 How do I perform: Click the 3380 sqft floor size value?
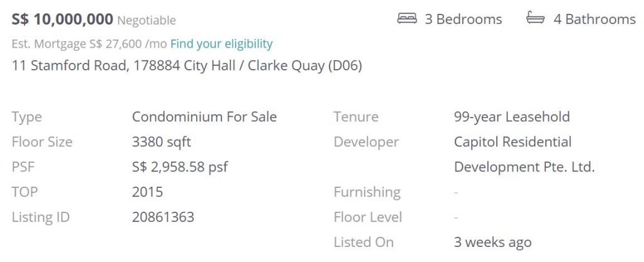click(x=161, y=141)
